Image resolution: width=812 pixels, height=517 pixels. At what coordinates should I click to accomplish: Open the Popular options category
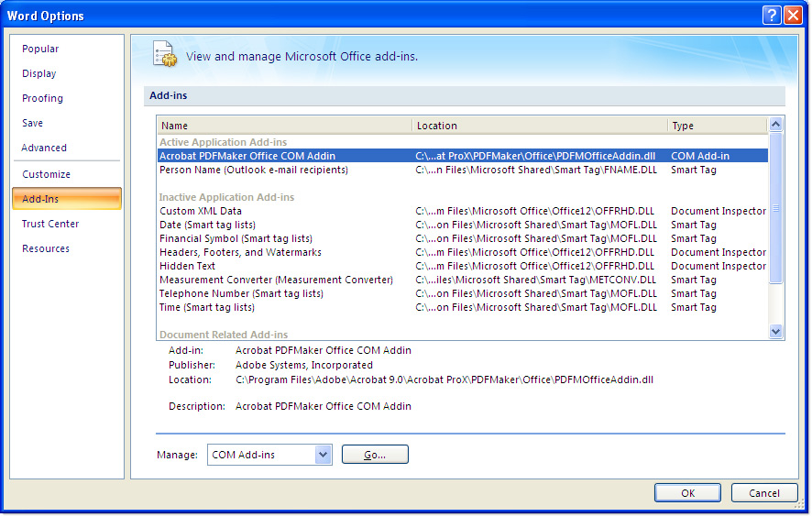[40, 49]
